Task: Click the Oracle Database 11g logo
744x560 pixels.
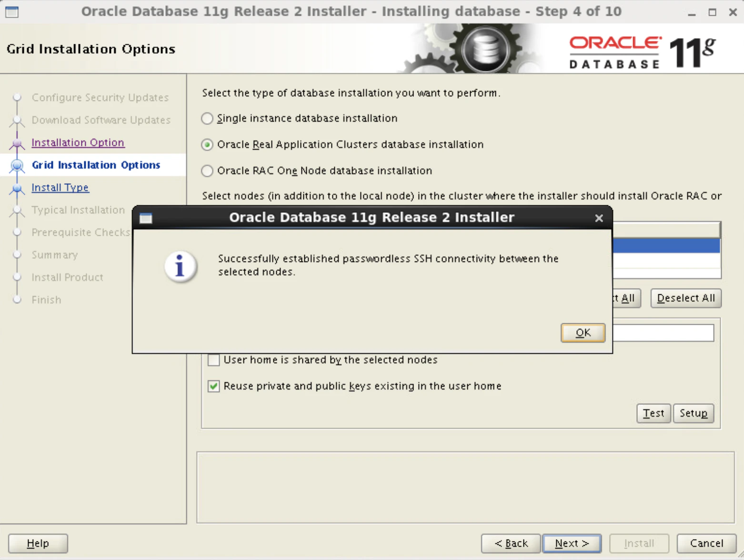Action: [x=643, y=52]
